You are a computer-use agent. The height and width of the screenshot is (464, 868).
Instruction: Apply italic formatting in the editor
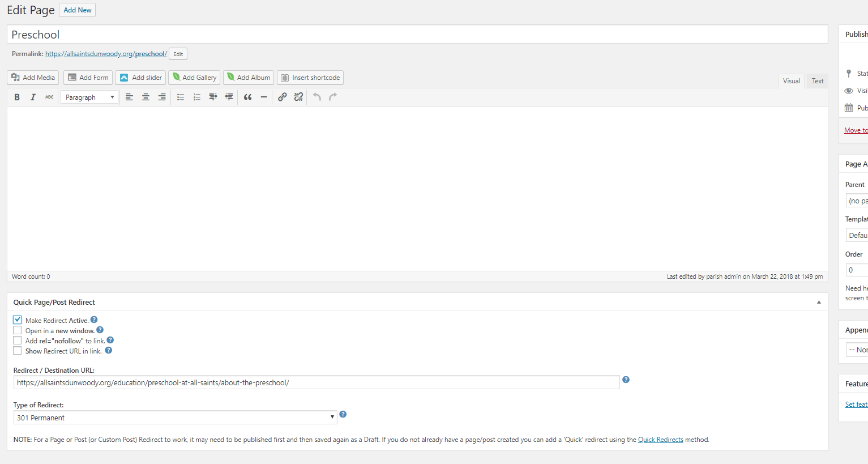33,97
